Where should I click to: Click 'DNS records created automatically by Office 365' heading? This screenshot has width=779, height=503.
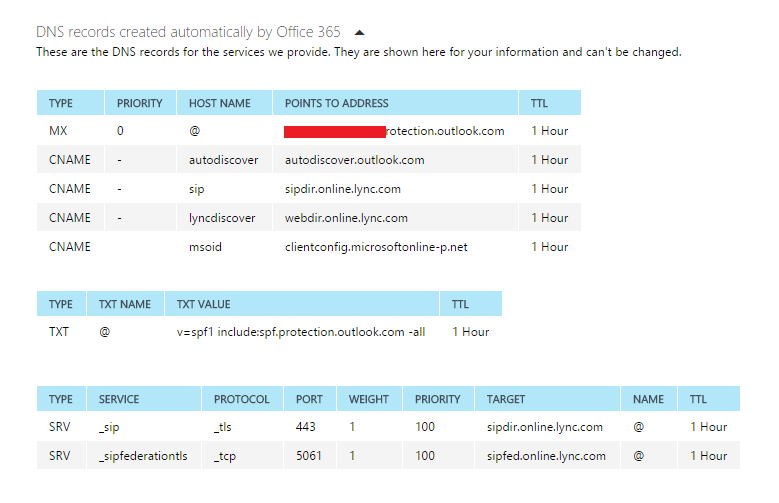[x=188, y=32]
